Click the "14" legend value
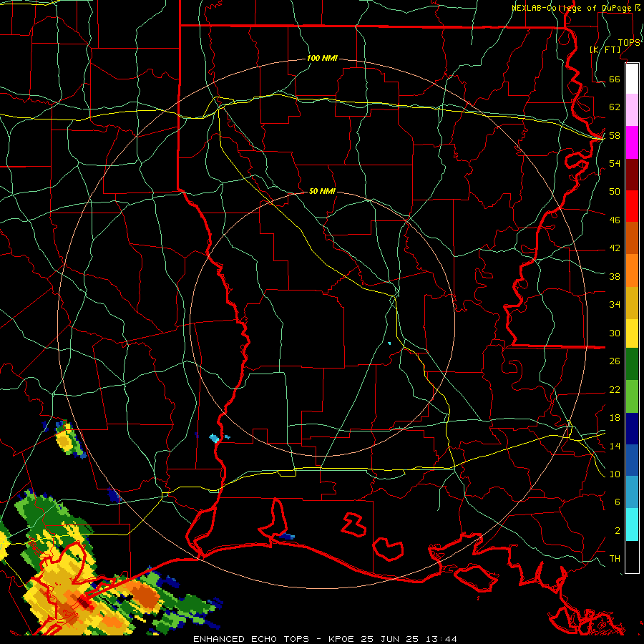This screenshot has height=644, width=644. (x=615, y=446)
